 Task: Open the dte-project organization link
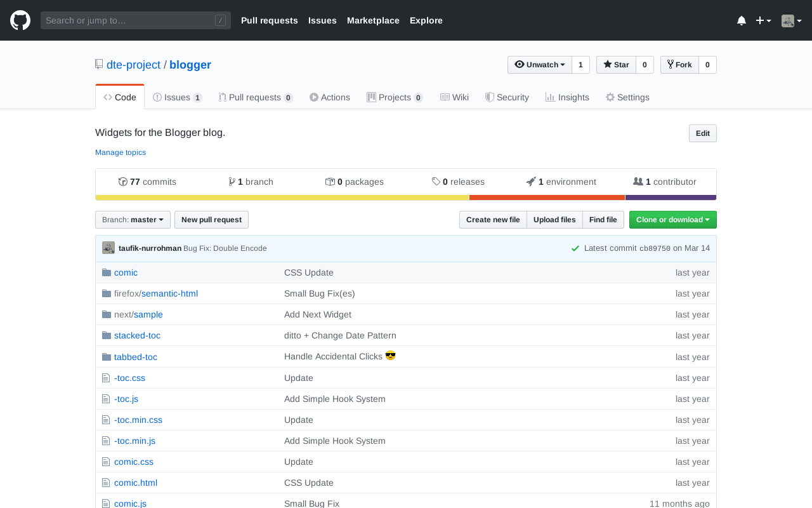pos(133,65)
